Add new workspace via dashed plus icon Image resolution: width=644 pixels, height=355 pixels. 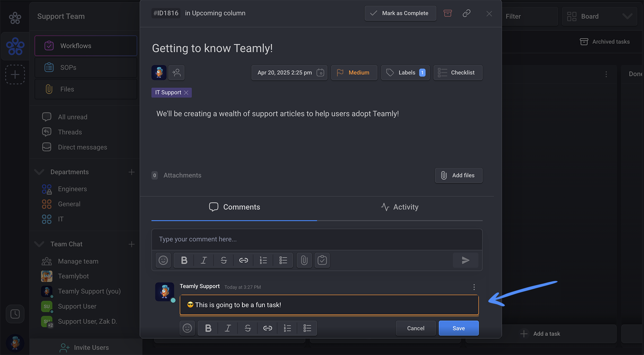click(x=15, y=74)
